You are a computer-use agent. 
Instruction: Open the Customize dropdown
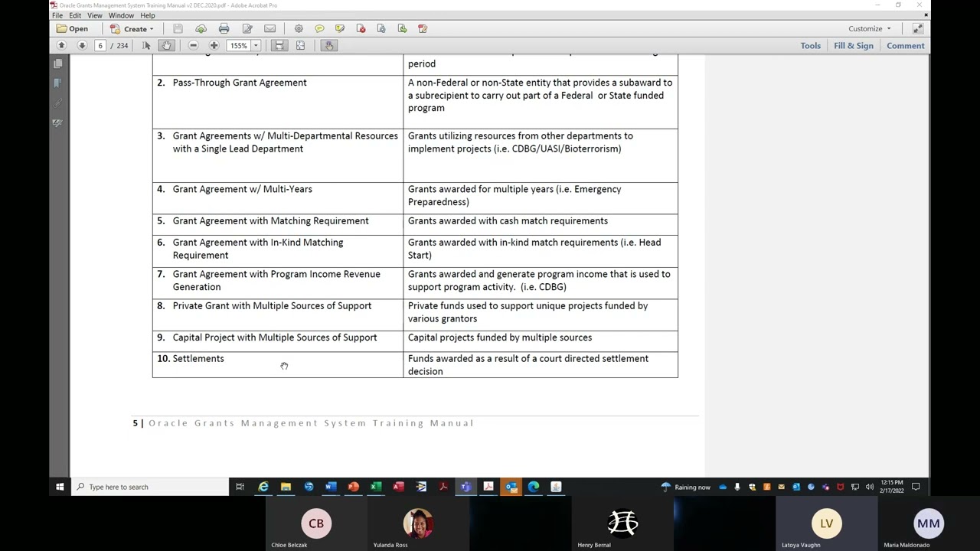click(x=869, y=28)
